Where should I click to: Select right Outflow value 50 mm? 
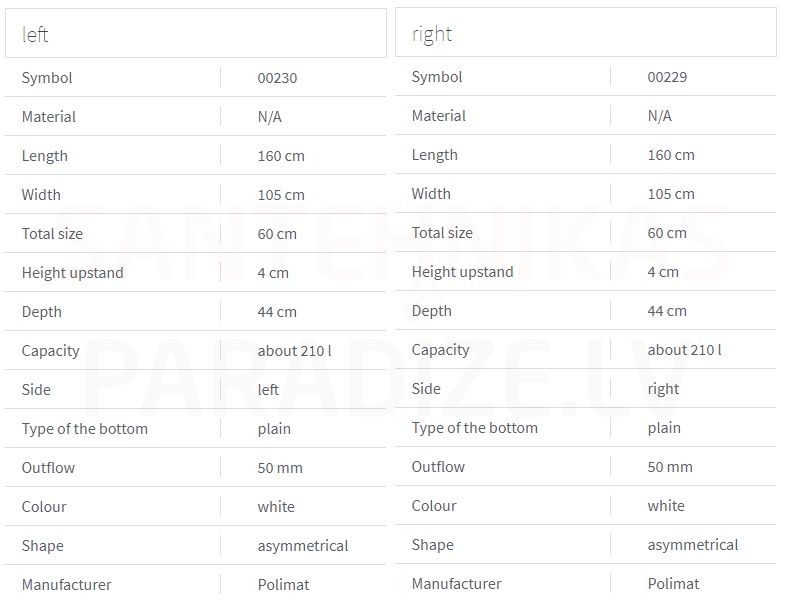point(670,467)
